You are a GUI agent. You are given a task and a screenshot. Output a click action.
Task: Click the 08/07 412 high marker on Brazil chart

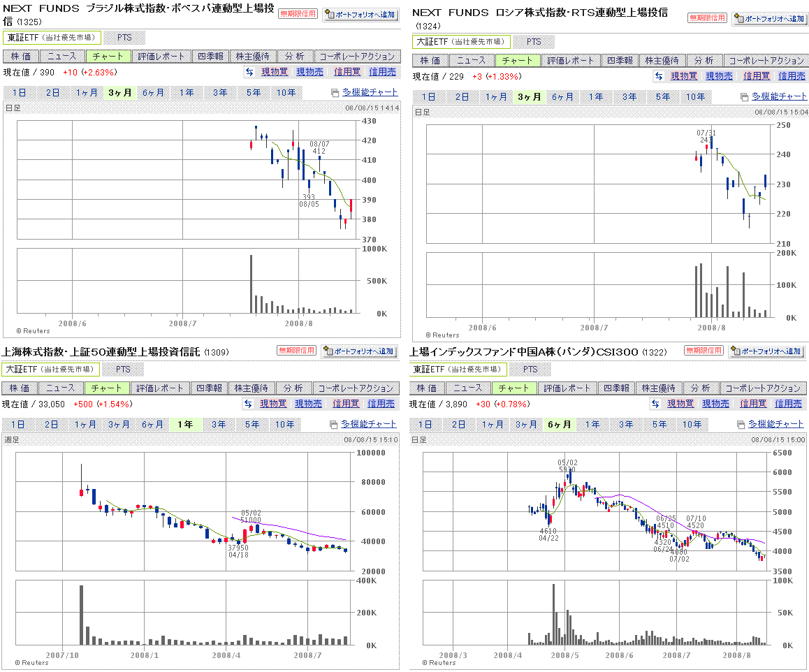pos(319,147)
